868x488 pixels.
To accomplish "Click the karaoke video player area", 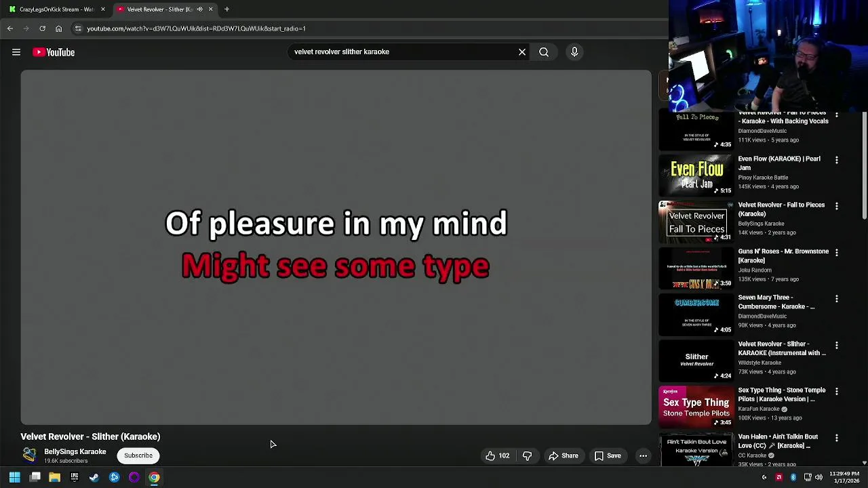I will (x=336, y=247).
